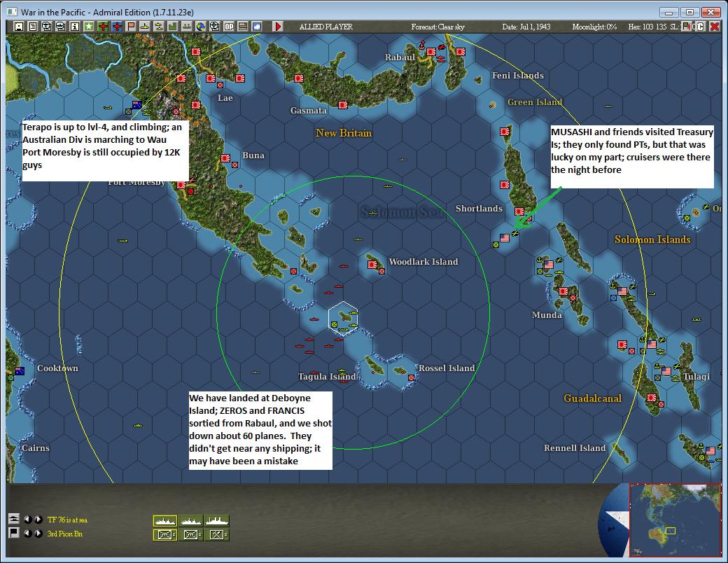This screenshot has width=728, height=563.
Task: Click the Moonlight: 0% status text
Action: 594,27
